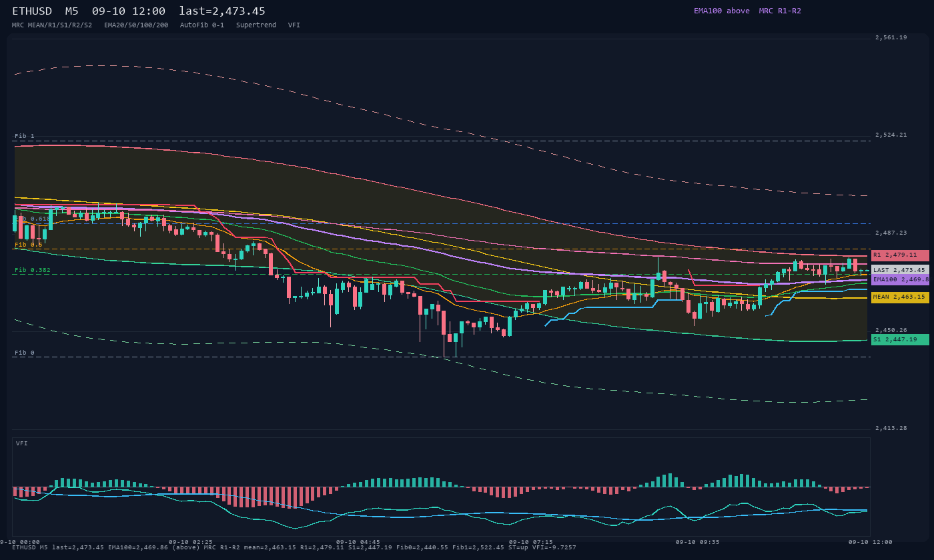Click the green "S1 2,447.19" price tag
The image size is (934, 560).
(900, 339)
